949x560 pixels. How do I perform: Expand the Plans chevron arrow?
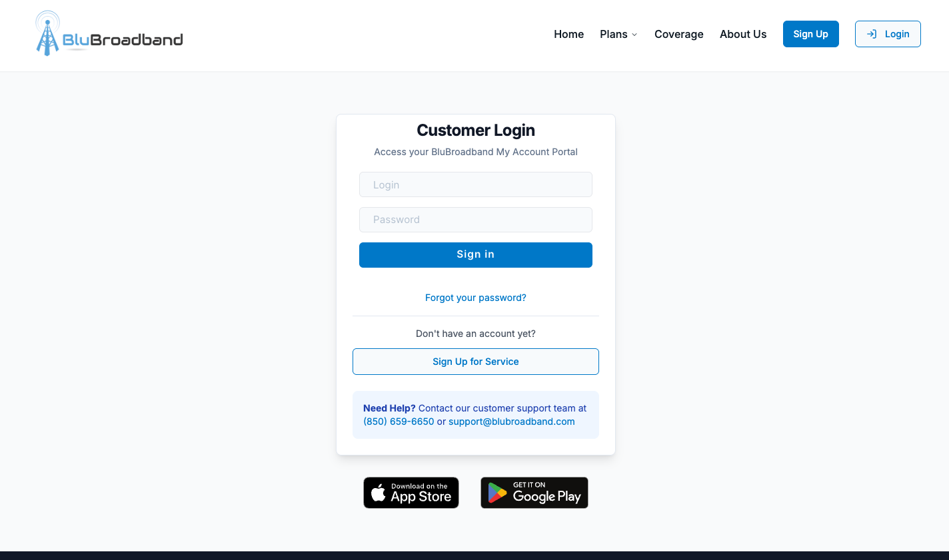click(634, 35)
